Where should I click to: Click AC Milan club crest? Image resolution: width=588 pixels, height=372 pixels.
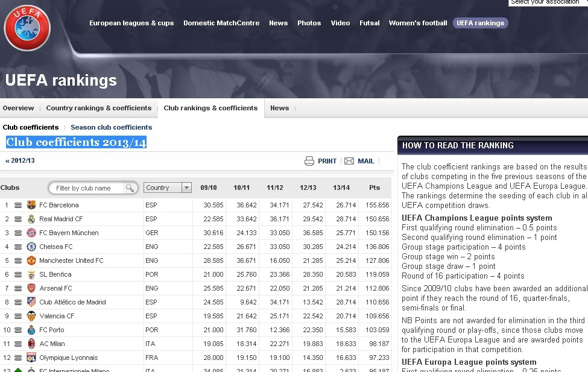[x=31, y=344]
